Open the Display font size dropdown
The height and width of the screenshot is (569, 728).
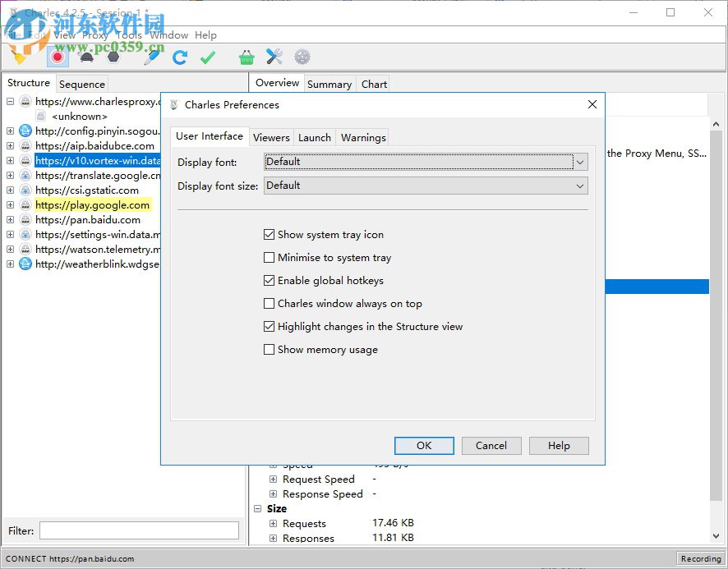pos(426,186)
